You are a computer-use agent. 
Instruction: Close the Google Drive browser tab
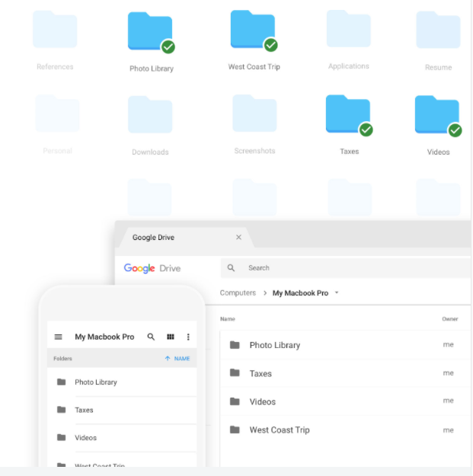pyautogui.click(x=238, y=238)
